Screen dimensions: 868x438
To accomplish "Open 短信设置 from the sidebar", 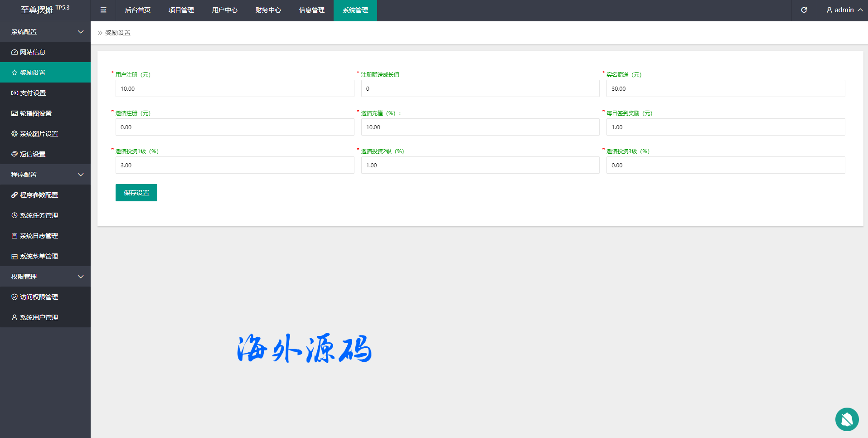I will (x=33, y=154).
